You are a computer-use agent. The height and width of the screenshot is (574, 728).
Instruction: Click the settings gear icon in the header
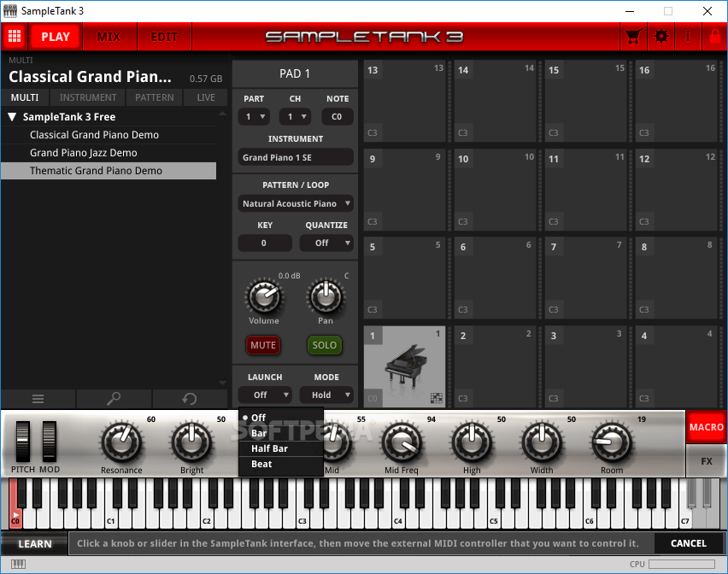(660, 37)
